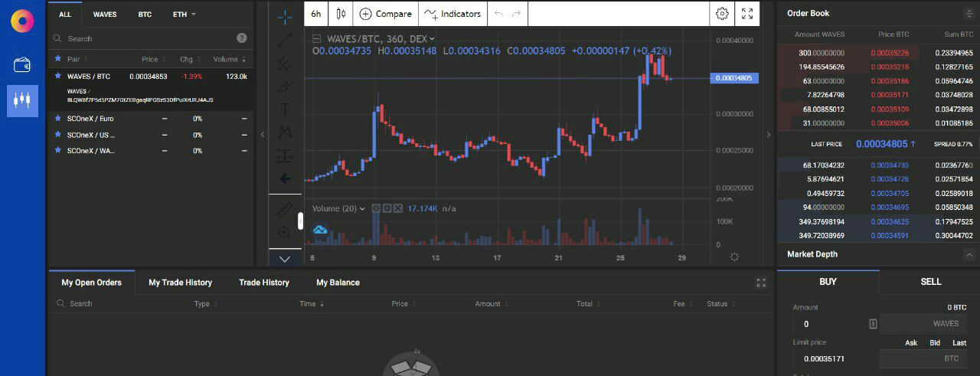Select the crosshair cursor tool

[285, 17]
